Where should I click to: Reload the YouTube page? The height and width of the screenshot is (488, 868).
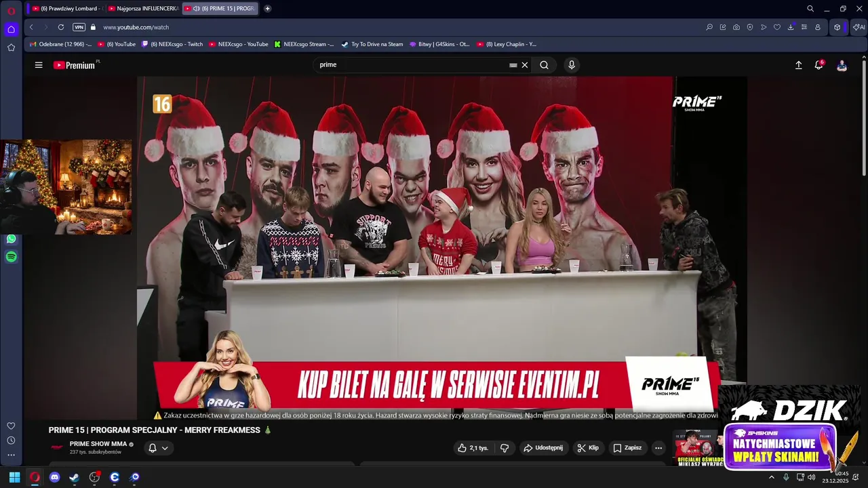pos(61,27)
